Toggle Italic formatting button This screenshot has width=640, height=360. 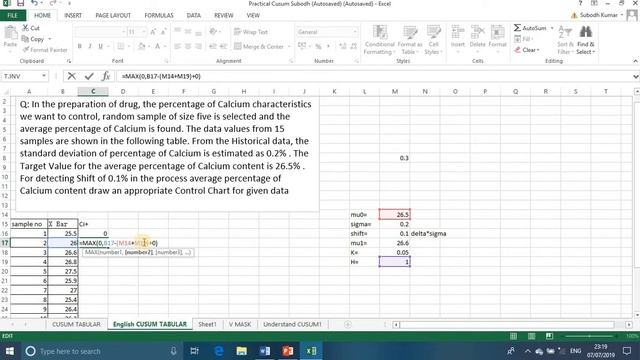[90, 46]
